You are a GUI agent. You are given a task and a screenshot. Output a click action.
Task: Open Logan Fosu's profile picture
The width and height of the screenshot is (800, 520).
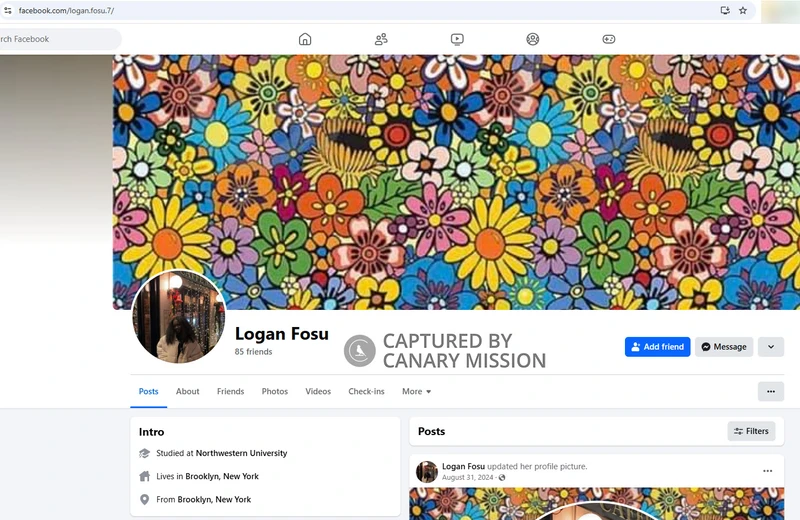click(x=179, y=316)
